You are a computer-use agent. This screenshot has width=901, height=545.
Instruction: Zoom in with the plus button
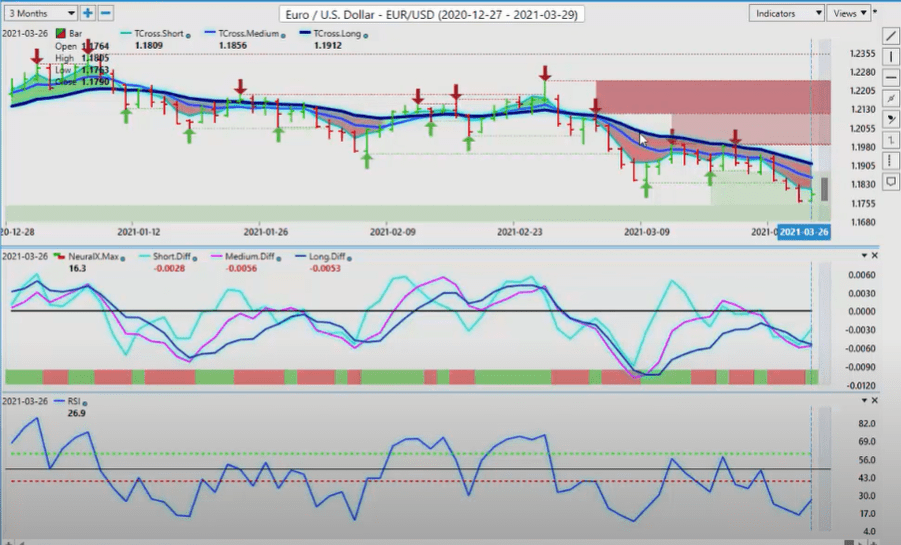click(87, 13)
